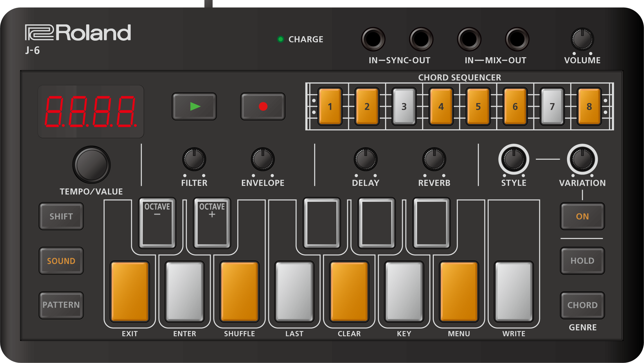Click the ENVELOPE knob
644x363 pixels.
click(x=263, y=159)
